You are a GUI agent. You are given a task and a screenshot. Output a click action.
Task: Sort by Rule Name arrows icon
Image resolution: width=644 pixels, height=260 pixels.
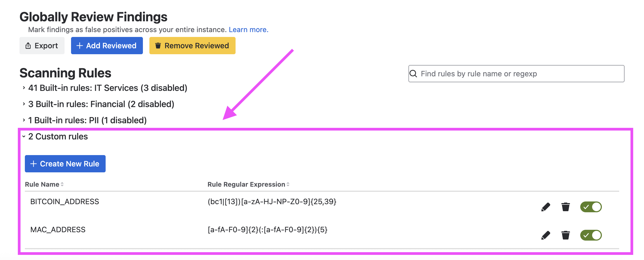coord(62,184)
